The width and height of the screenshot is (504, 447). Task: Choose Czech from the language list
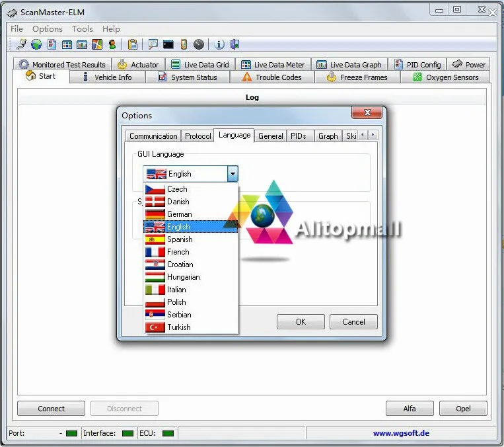[191, 189]
